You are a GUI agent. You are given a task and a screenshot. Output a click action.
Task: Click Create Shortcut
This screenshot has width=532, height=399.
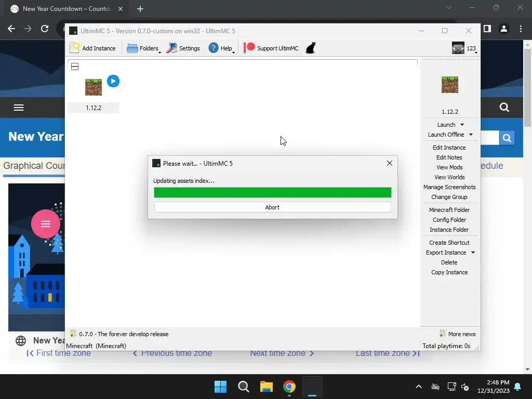coord(449,243)
